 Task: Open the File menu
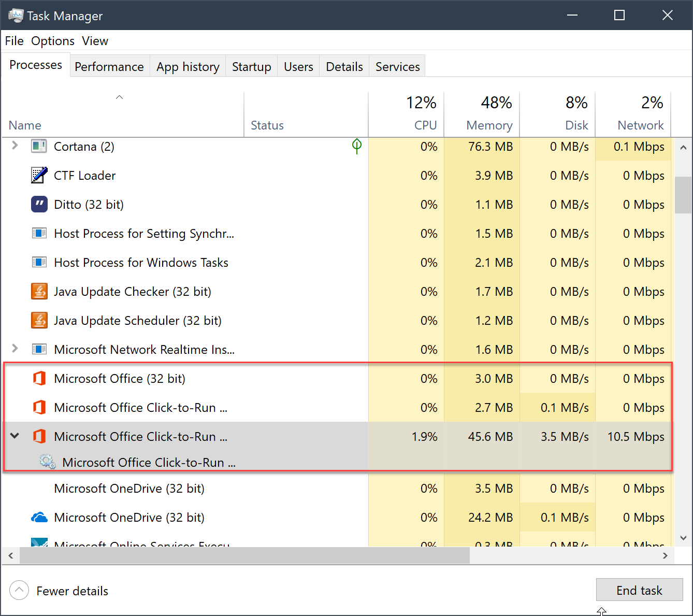pyautogui.click(x=15, y=41)
